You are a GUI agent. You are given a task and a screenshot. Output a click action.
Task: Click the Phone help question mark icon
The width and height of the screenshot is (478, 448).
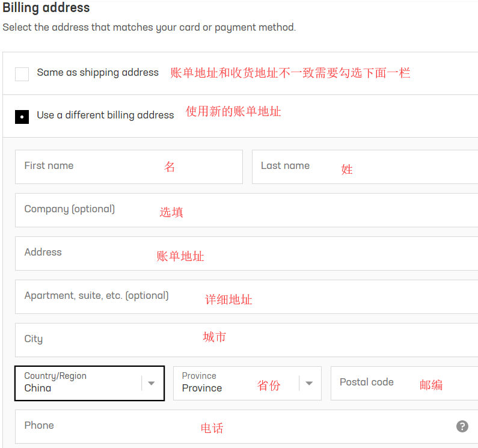coord(462,426)
